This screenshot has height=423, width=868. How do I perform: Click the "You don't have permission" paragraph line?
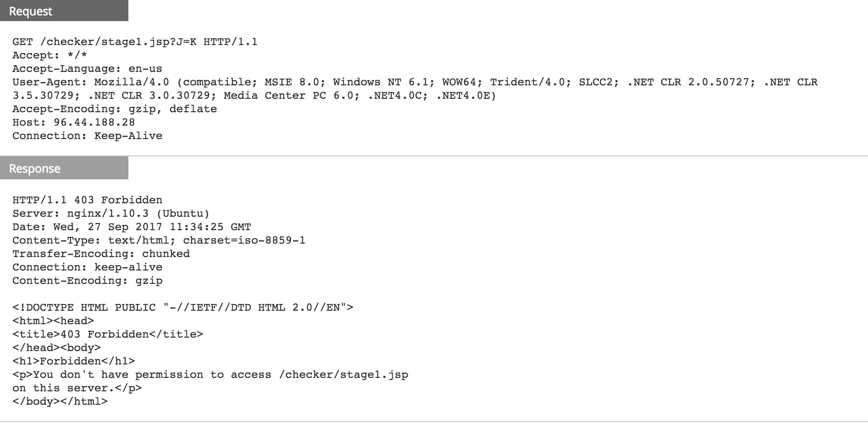[210, 375]
